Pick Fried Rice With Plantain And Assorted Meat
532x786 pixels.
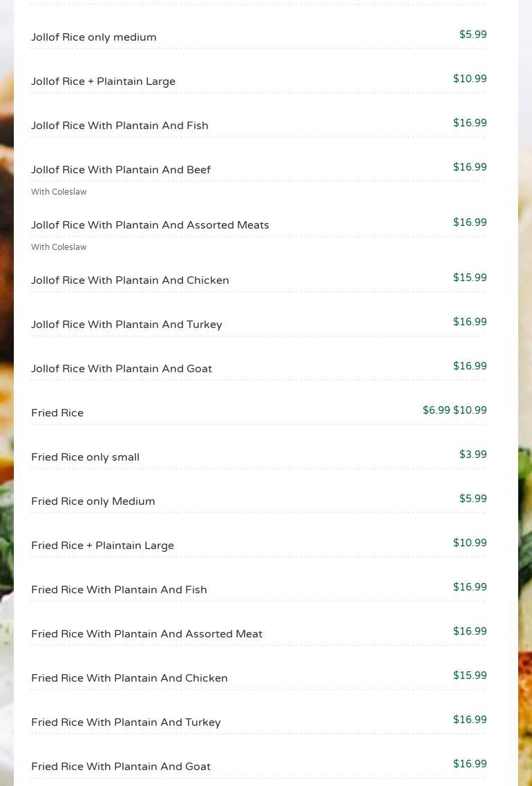[x=146, y=634]
